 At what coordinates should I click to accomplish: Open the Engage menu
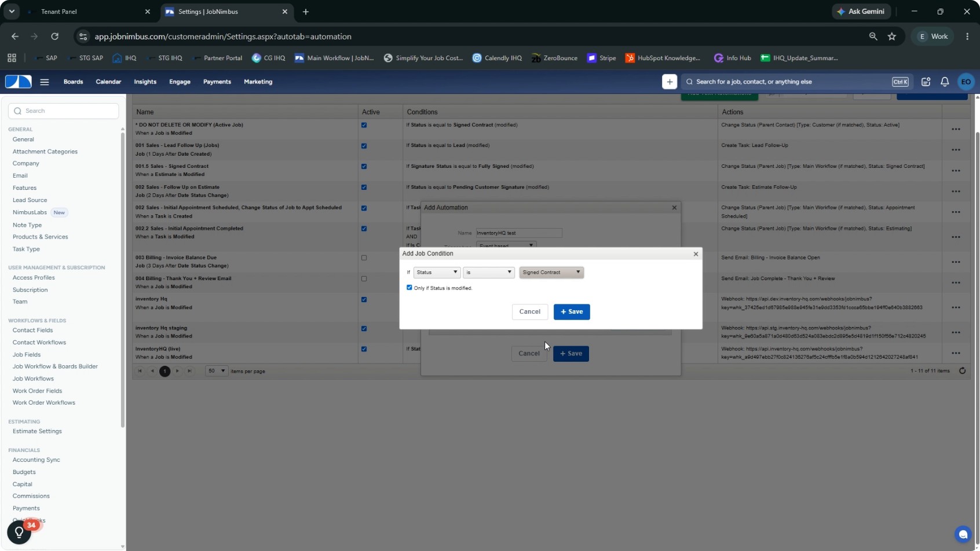[x=180, y=82]
